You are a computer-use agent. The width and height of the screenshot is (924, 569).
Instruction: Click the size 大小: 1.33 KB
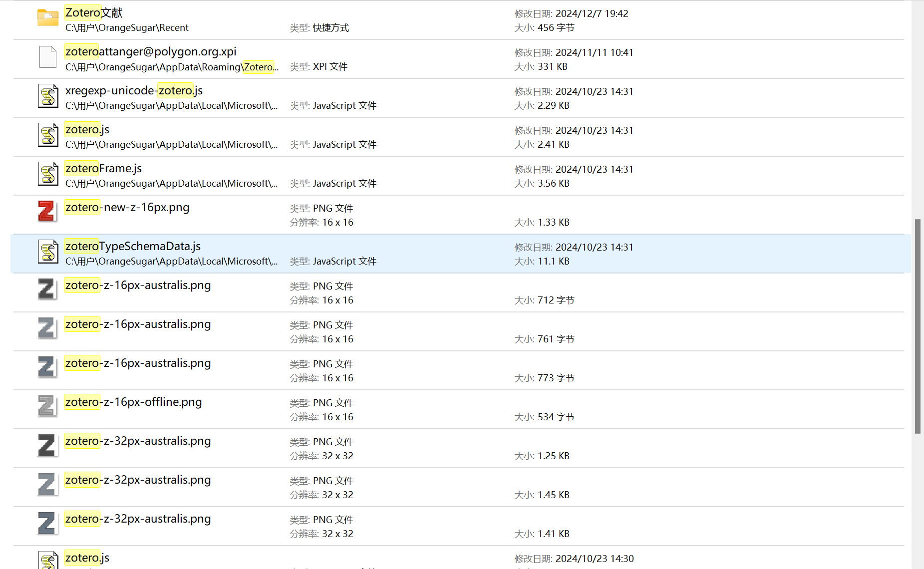[x=542, y=223]
